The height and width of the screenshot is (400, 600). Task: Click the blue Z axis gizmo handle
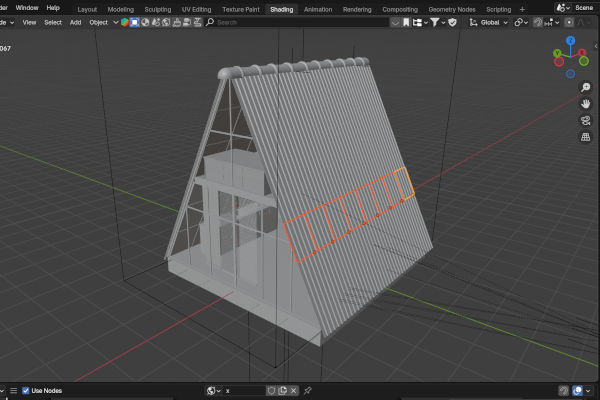coord(570,41)
